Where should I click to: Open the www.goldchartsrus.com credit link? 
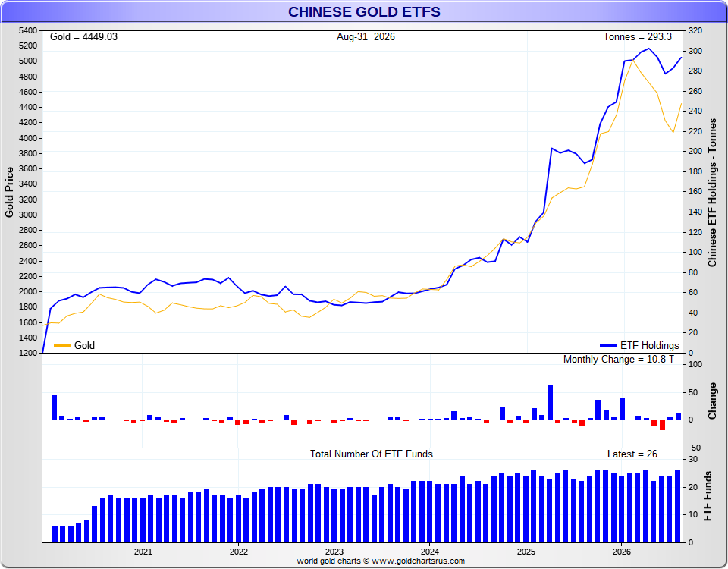tap(418, 561)
